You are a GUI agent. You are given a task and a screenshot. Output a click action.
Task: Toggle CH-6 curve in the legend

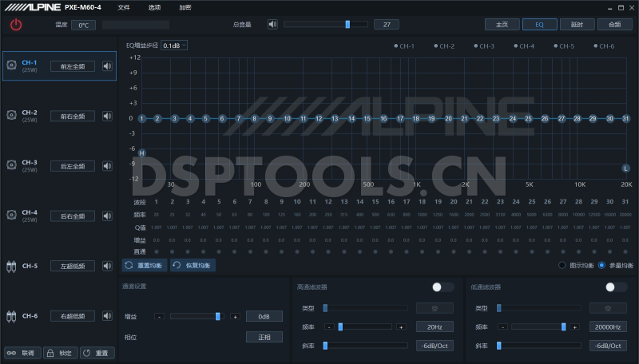click(604, 46)
